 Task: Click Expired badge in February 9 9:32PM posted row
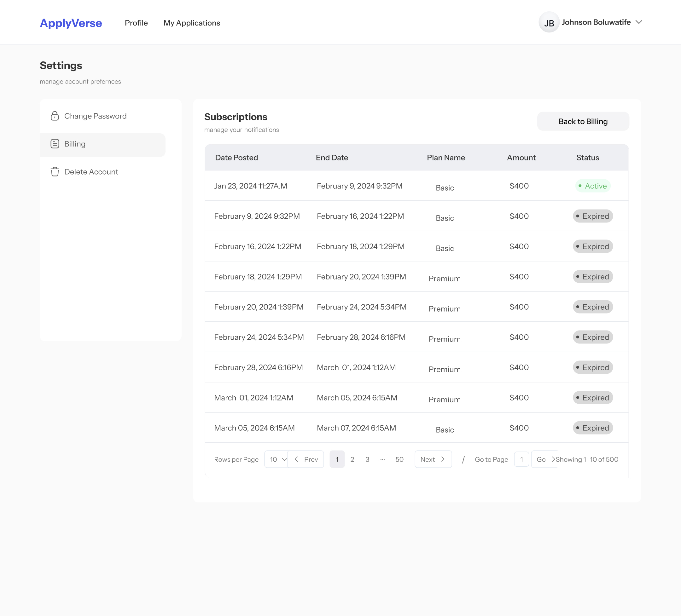click(x=593, y=216)
